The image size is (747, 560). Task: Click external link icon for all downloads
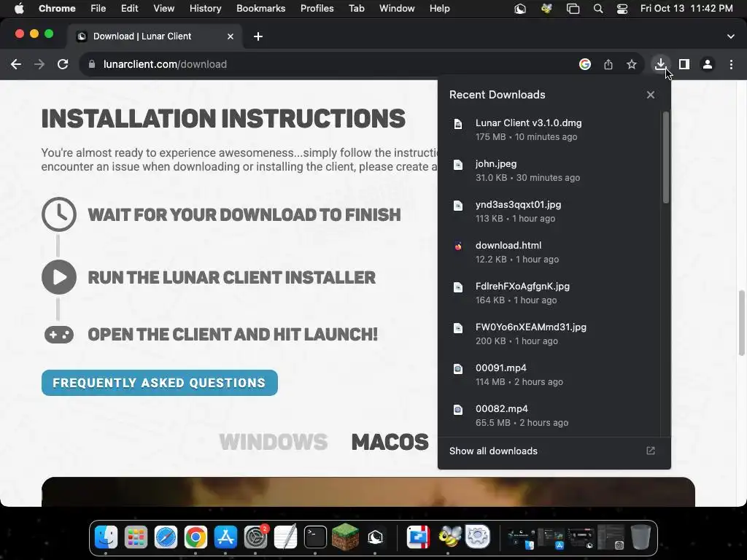tap(651, 451)
